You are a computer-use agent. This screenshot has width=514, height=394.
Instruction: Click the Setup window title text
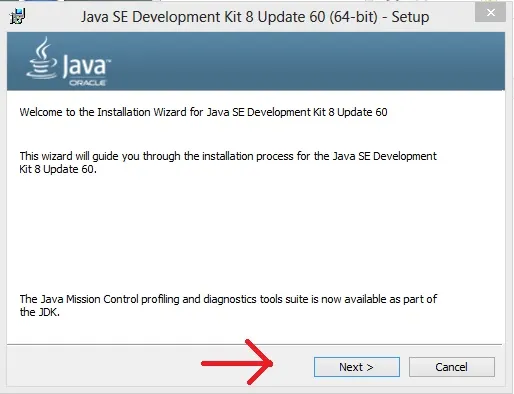(x=255, y=17)
